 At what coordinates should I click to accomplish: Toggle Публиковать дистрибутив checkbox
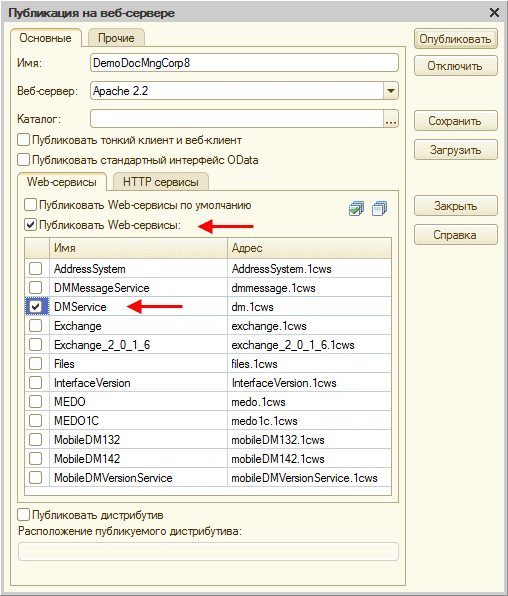(23, 515)
